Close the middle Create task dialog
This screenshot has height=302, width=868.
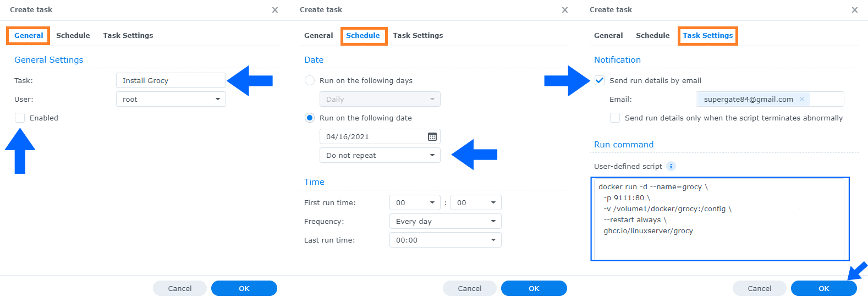coord(564,10)
